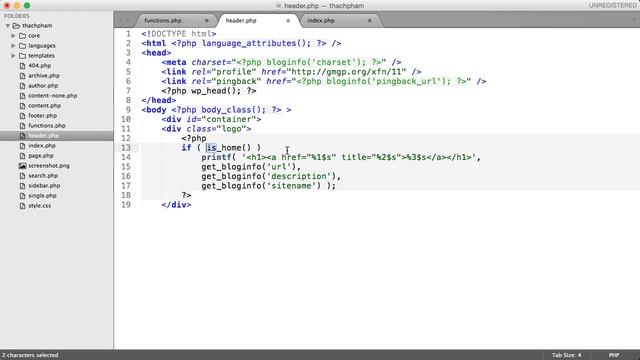Switch to the functions.php tab

tap(163, 20)
